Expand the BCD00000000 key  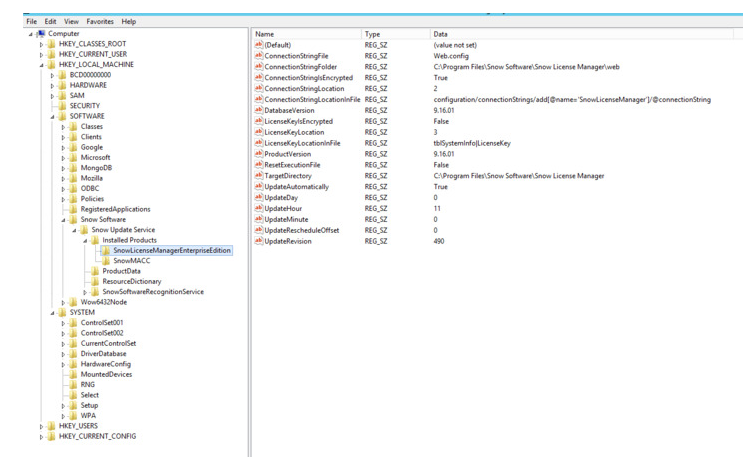click(53, 76)
